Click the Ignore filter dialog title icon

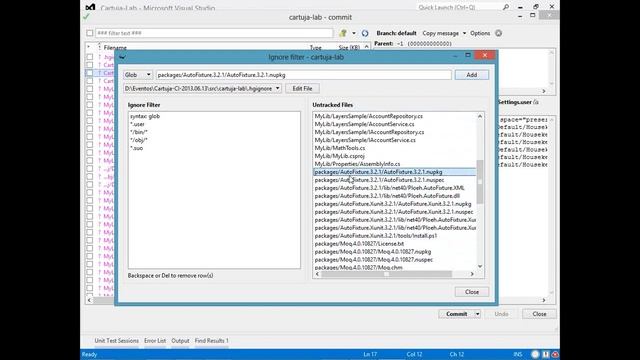pos(122,57)
